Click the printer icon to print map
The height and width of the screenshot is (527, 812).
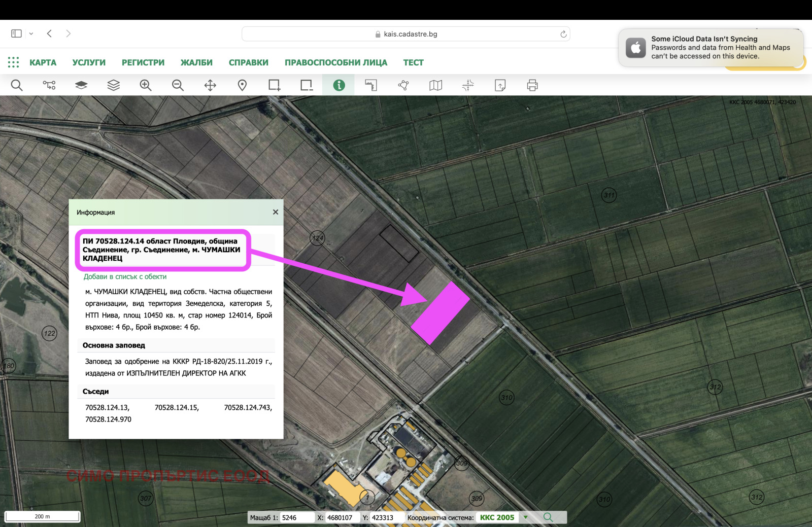[x=532, y=85]
